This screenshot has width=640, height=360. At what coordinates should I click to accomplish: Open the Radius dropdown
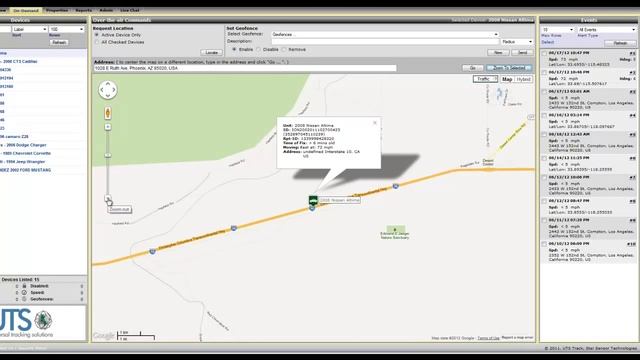[517, 42]
